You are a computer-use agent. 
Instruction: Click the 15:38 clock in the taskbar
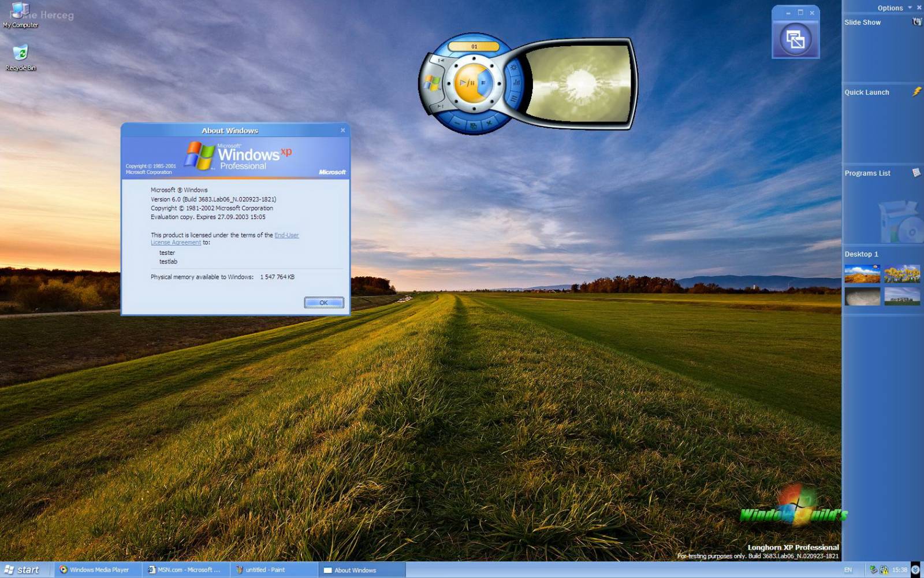pos(899,570)
